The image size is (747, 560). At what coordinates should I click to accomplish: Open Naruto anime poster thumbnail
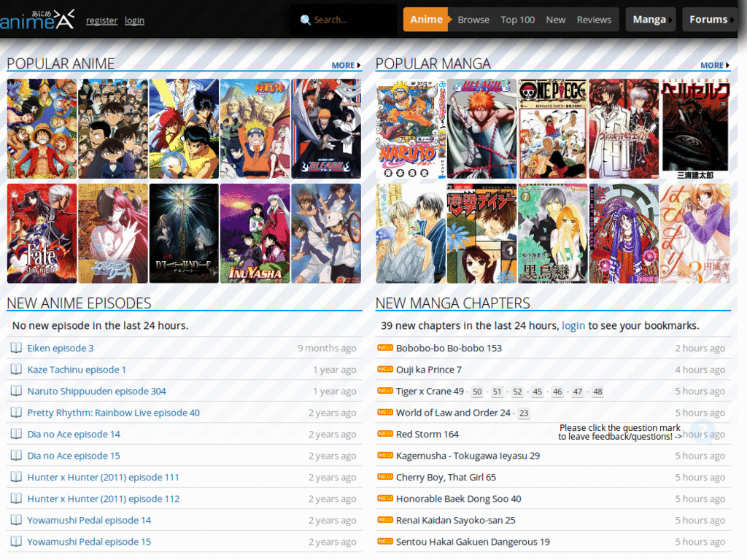(255, 128)
